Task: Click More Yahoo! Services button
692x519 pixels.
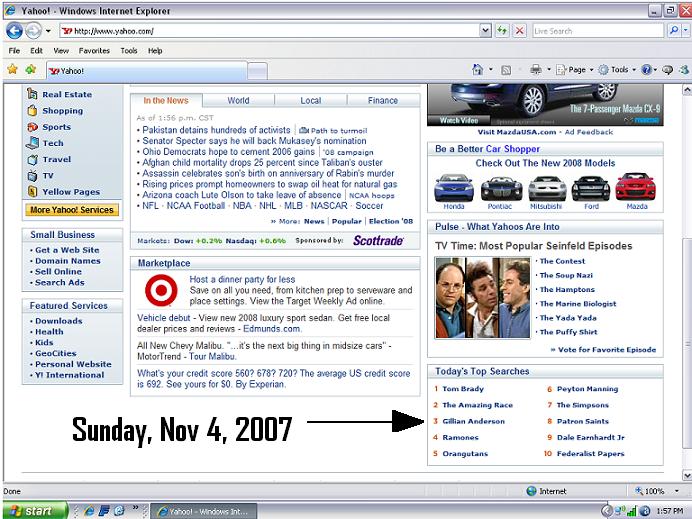Action: point(72,210)
